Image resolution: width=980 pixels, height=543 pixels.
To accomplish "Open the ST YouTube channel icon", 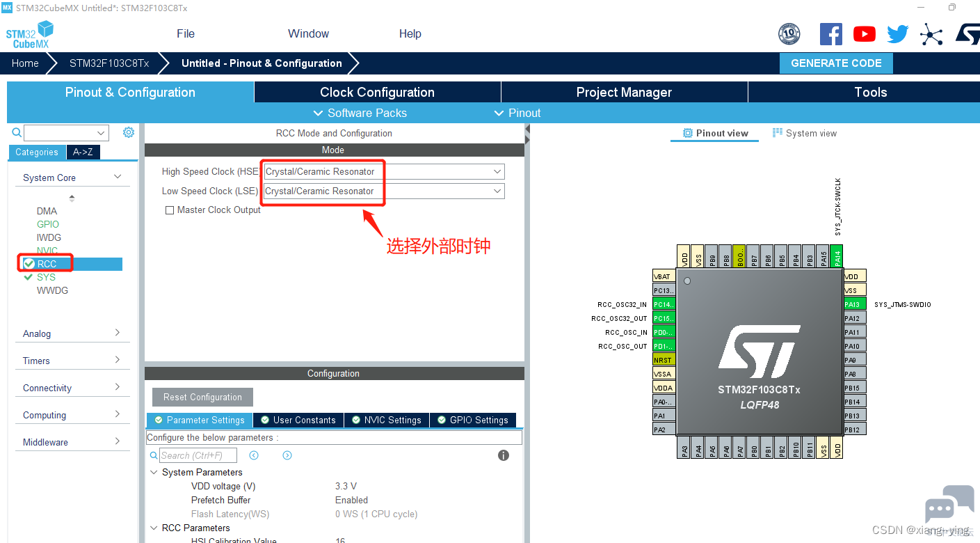I will tap(865, 34).
